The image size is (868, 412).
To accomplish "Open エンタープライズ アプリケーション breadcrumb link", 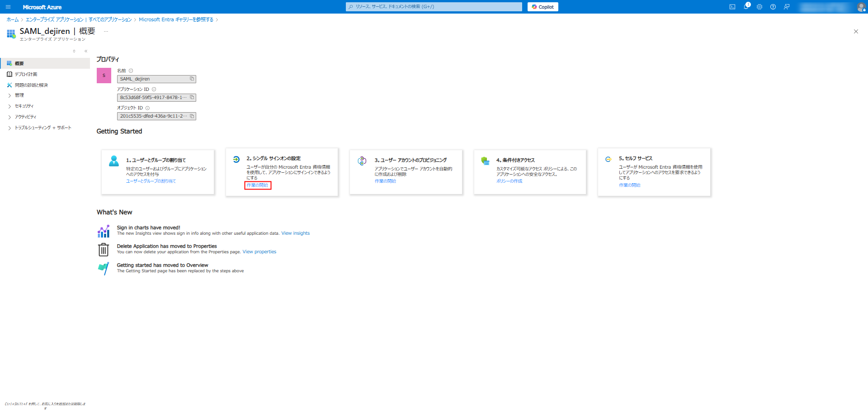I will (x=79, y=19).
